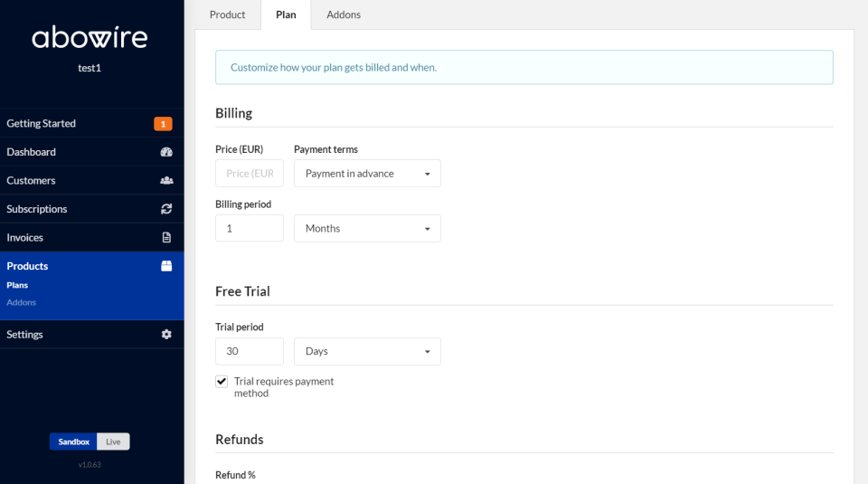868x484 pixels.
Task: Click the Customers people icon
Action: [166, 181]
